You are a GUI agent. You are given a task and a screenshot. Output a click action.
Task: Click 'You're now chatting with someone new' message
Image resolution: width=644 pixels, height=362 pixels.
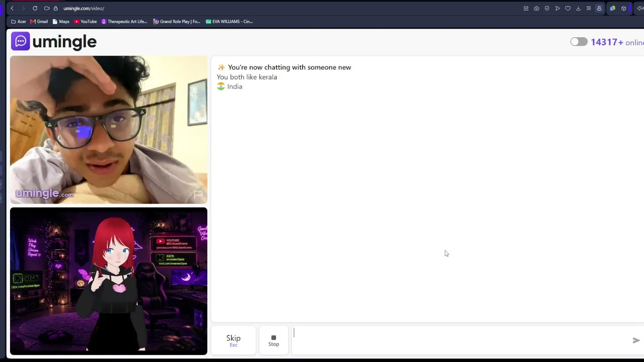pyautogui.click(x=289, y=67)
